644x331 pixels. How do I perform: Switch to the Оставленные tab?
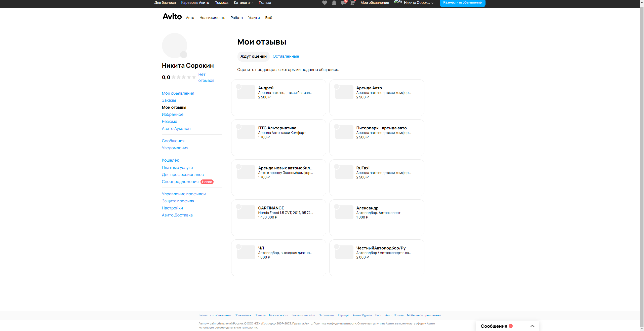point(286,56)
